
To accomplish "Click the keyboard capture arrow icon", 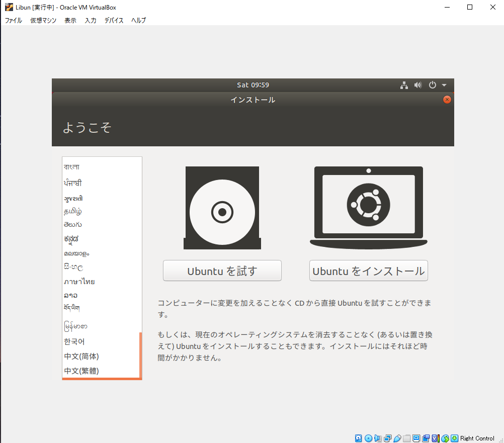I will tap(455, 438).
